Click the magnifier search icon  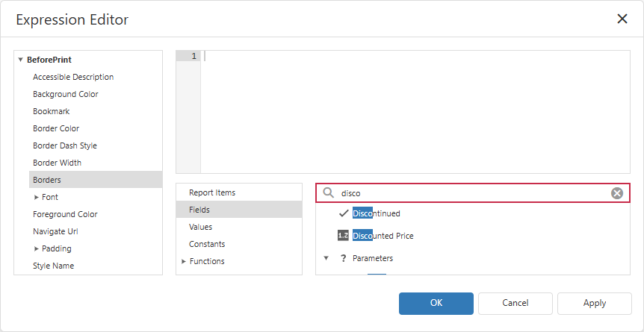point(328,193)
